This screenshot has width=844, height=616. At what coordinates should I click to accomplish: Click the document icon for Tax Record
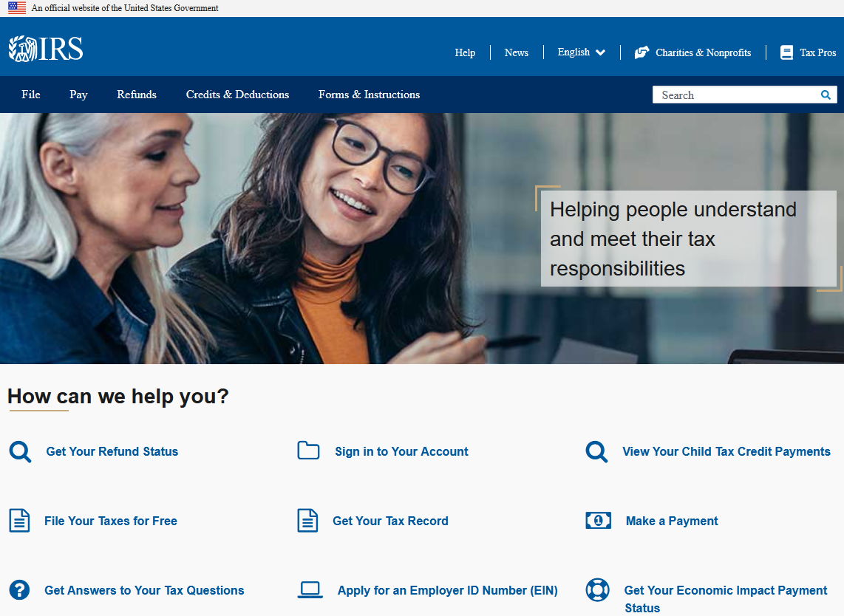pyautogui.click(x=307, y=521)
